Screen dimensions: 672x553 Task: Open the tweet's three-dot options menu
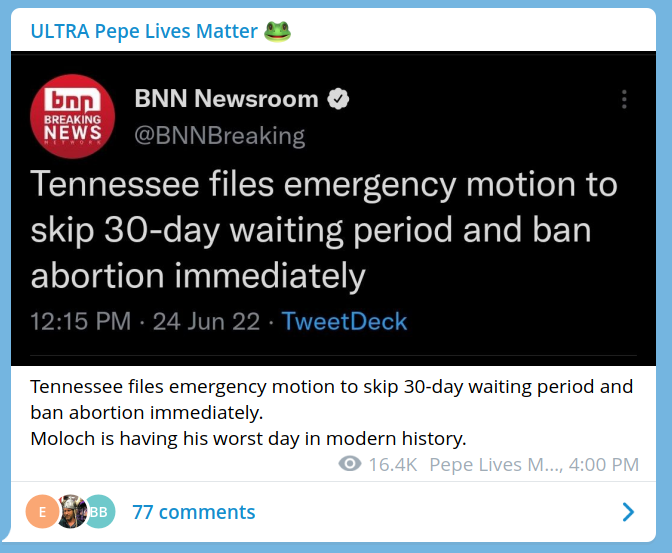click(x=624, y=99)
